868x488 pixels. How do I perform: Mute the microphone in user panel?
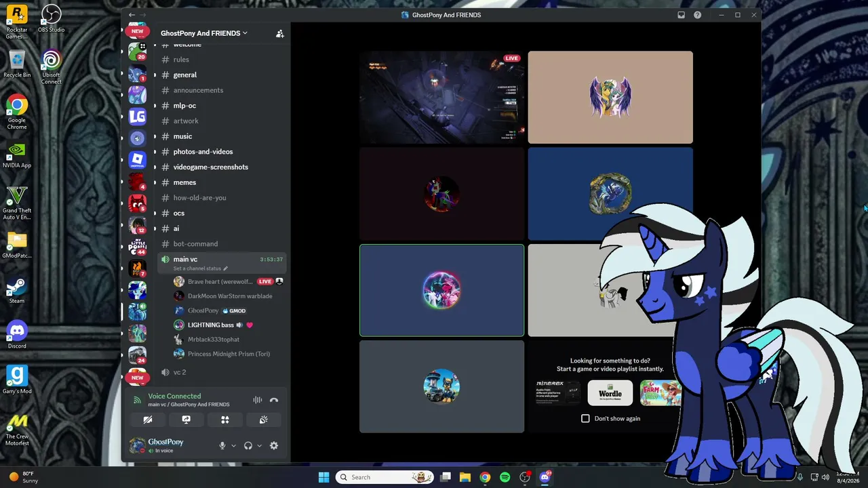(x=222, y=445)
